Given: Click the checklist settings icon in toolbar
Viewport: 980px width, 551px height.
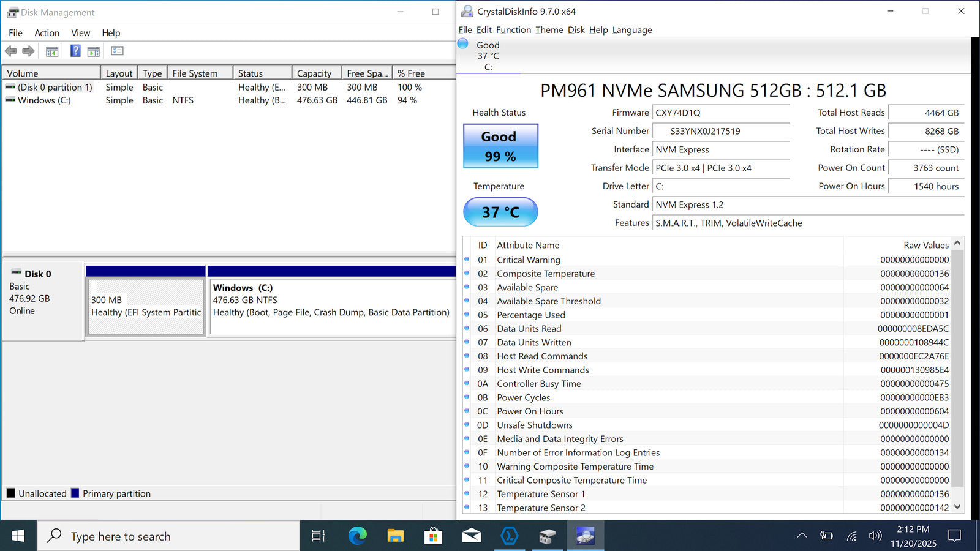Looking at the screenshot, I should click(x=117, y=51).
